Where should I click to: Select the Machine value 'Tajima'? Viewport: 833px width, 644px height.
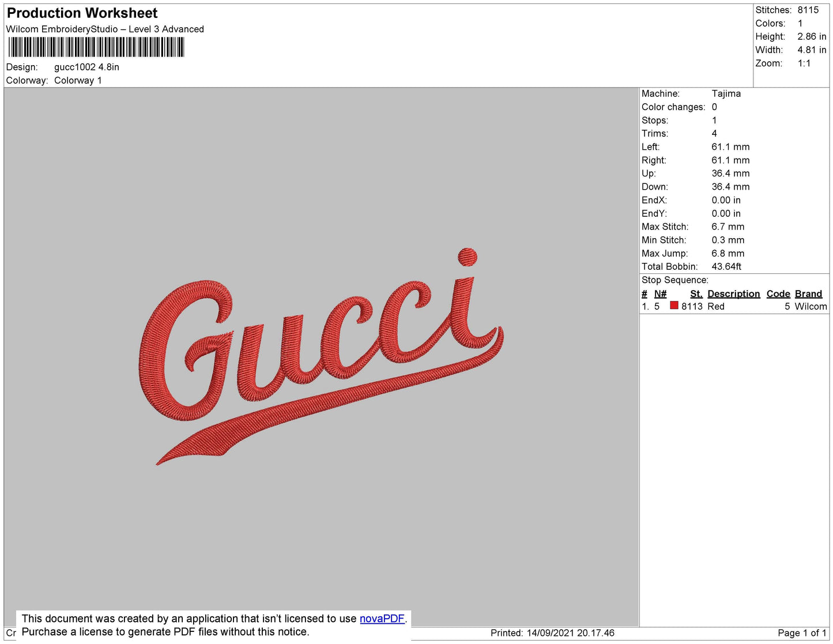pyautogui.click(x=726, y=93)
